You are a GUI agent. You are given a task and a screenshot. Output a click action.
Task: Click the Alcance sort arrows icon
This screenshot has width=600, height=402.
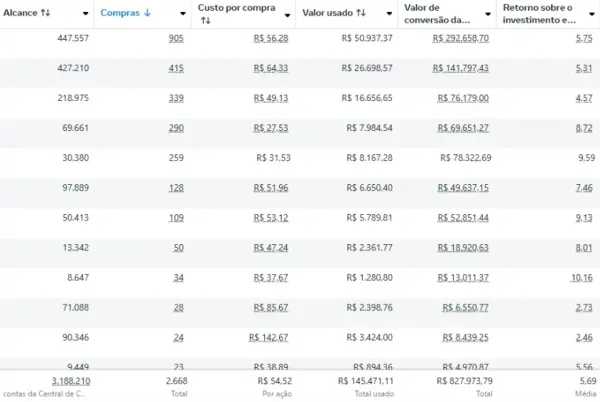coord(46,13)
